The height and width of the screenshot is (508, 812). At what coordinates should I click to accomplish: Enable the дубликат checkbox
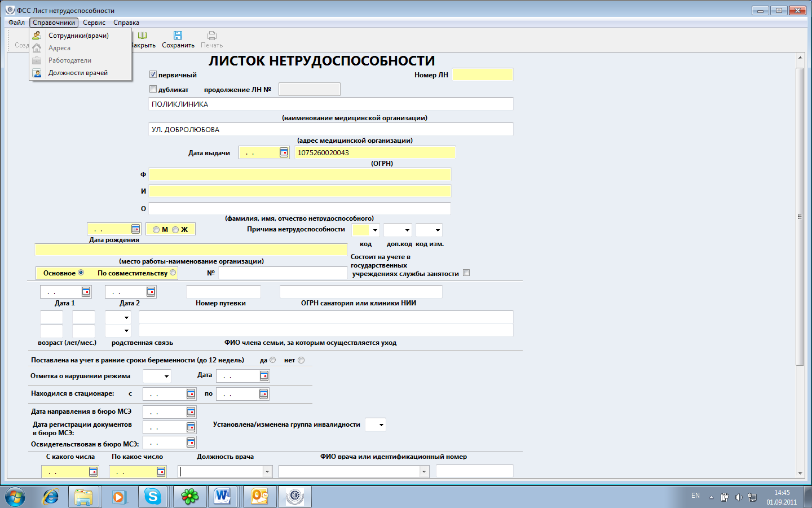coord(153,89)
